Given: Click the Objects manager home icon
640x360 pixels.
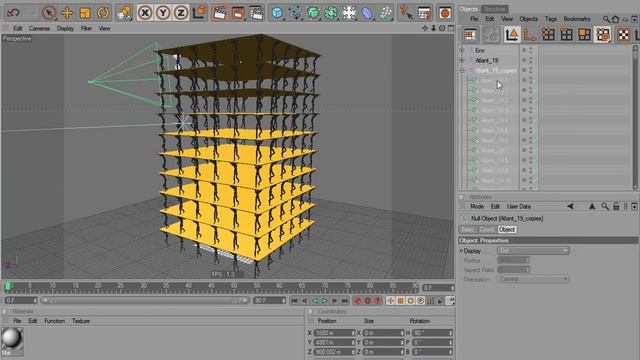Looking at the screenshot, I should [616, 19].
